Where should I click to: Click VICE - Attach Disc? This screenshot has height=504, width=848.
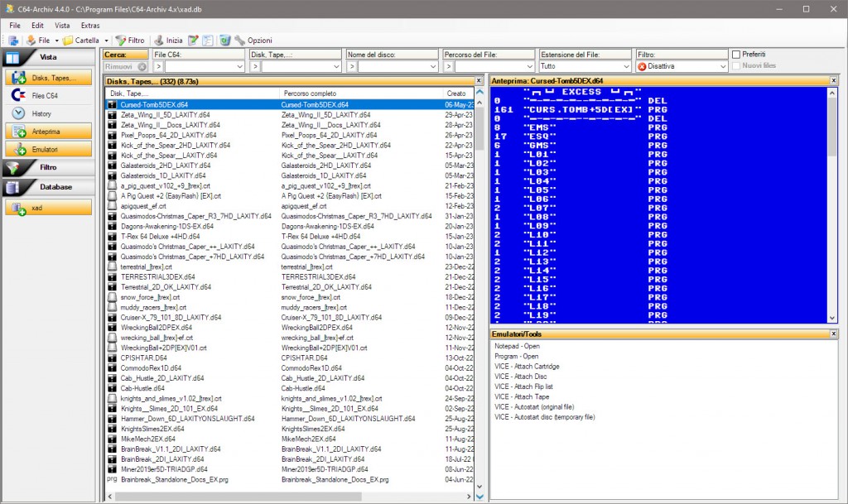(521, 377)
